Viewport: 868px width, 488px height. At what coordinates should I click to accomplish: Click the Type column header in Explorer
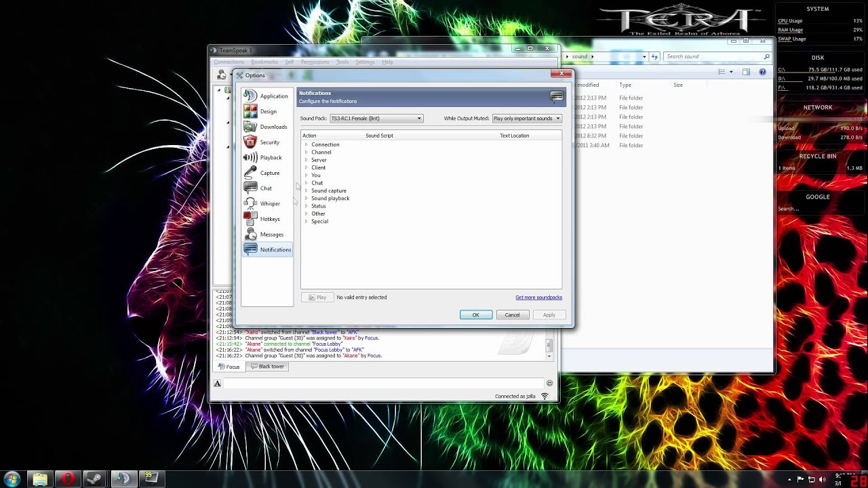pos(625,85)
